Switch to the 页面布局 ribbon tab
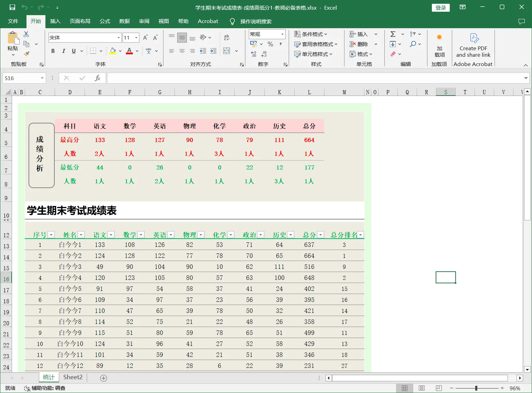Screen dimensions: 532x393 80,21
